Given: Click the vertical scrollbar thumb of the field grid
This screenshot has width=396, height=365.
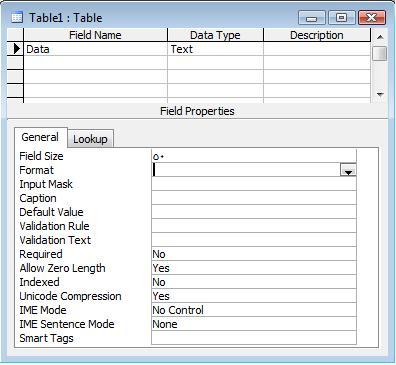Looking at the screenshot, I should pyautogui.click(x=380, y=53).
